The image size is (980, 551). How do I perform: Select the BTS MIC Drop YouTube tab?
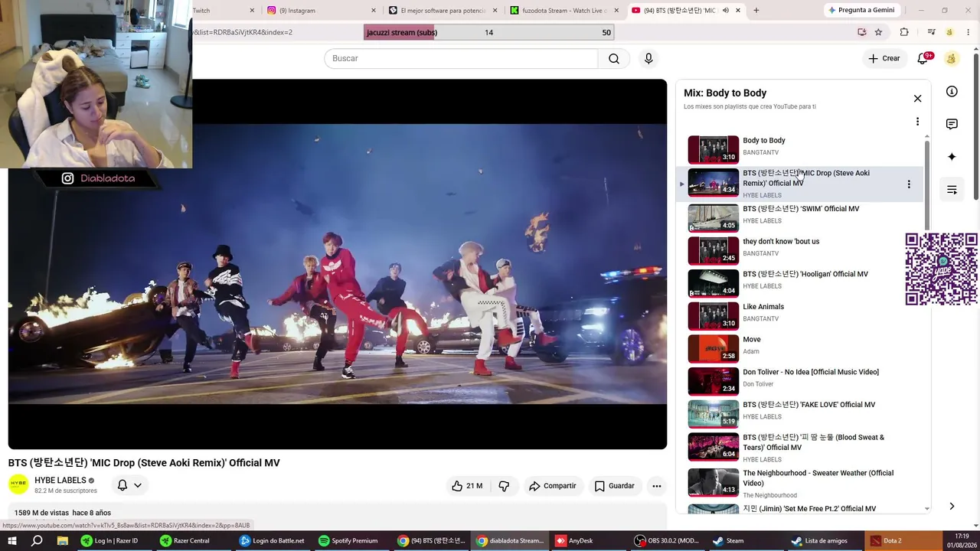click(678, 11)
